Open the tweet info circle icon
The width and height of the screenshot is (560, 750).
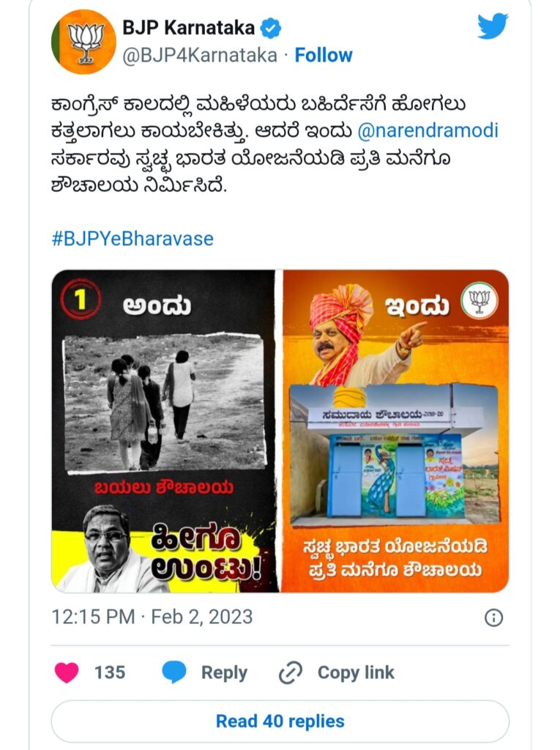493,617
